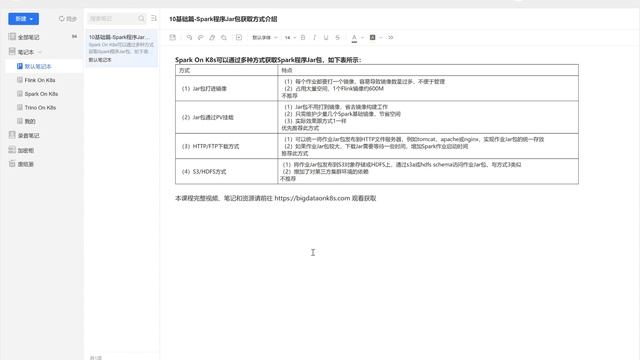Toggle underline formatting

click(x=326, y=38)
